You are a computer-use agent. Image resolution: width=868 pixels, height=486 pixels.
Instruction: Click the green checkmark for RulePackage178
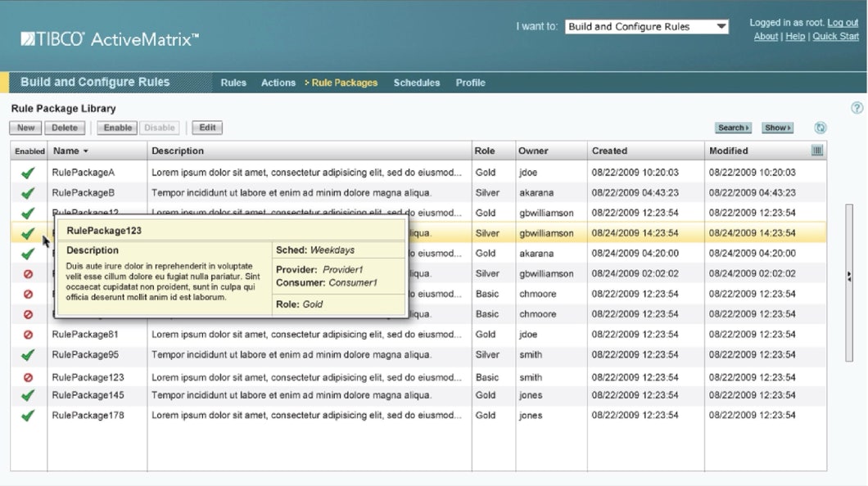tap(28, 416)
